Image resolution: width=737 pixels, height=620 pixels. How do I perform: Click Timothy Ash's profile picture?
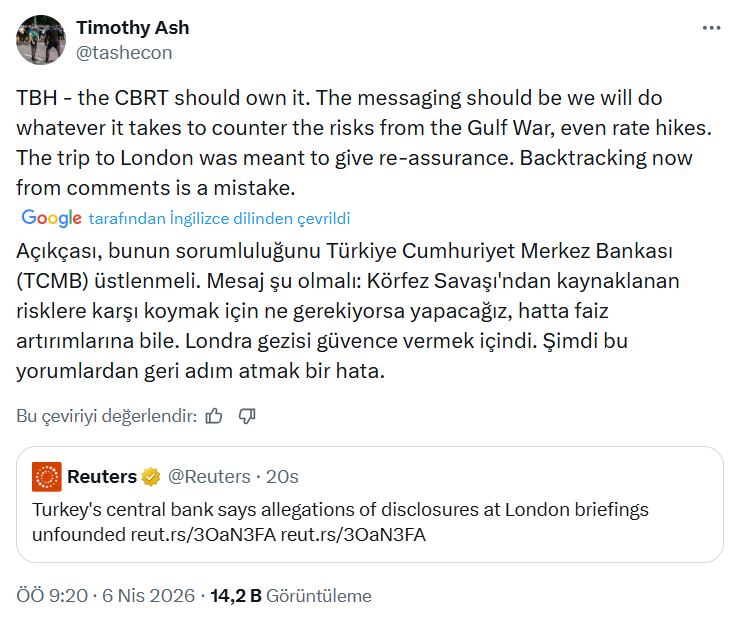tap(41, 41)
